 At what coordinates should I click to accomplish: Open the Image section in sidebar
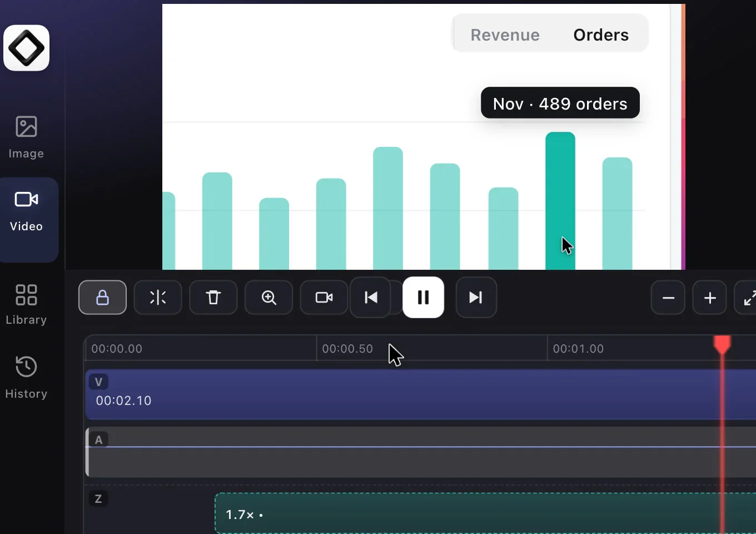point(26,137)
